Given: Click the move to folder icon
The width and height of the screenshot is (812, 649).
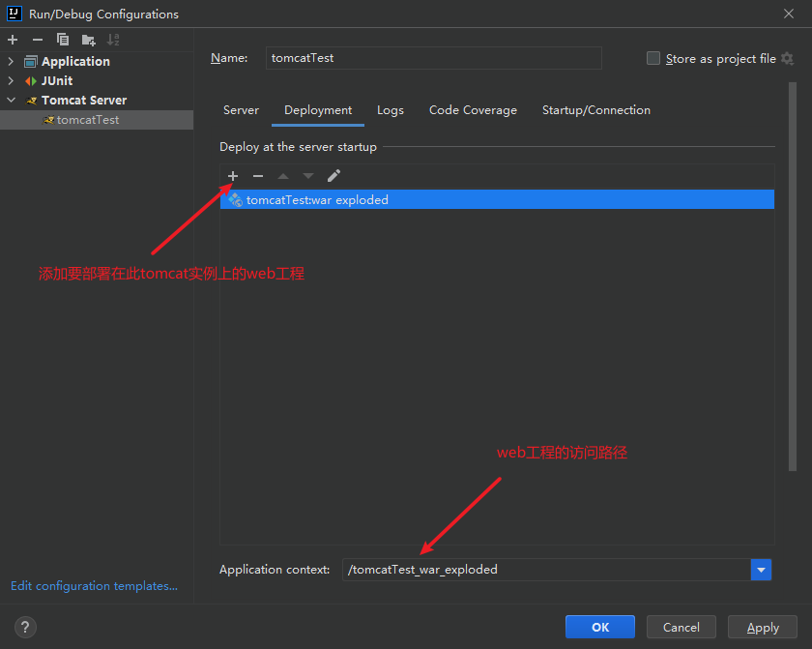Looking at the screenshot, I should (x=88, y=40).
